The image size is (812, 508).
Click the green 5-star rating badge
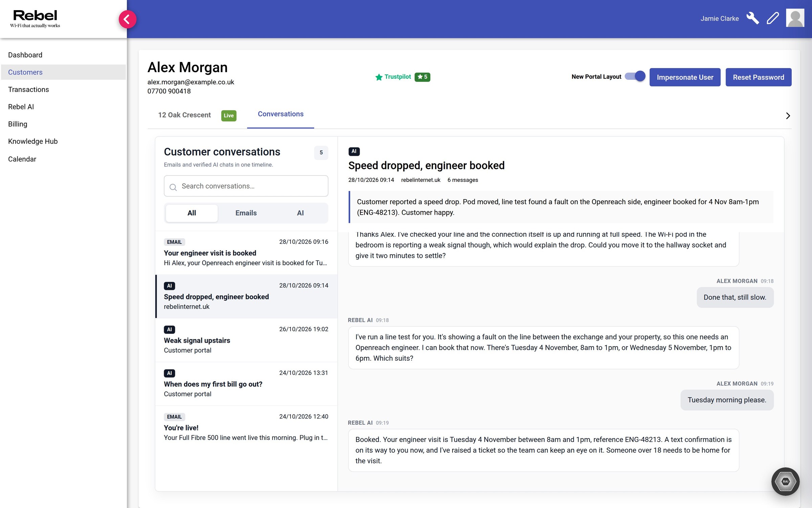(x=422, y=77)
